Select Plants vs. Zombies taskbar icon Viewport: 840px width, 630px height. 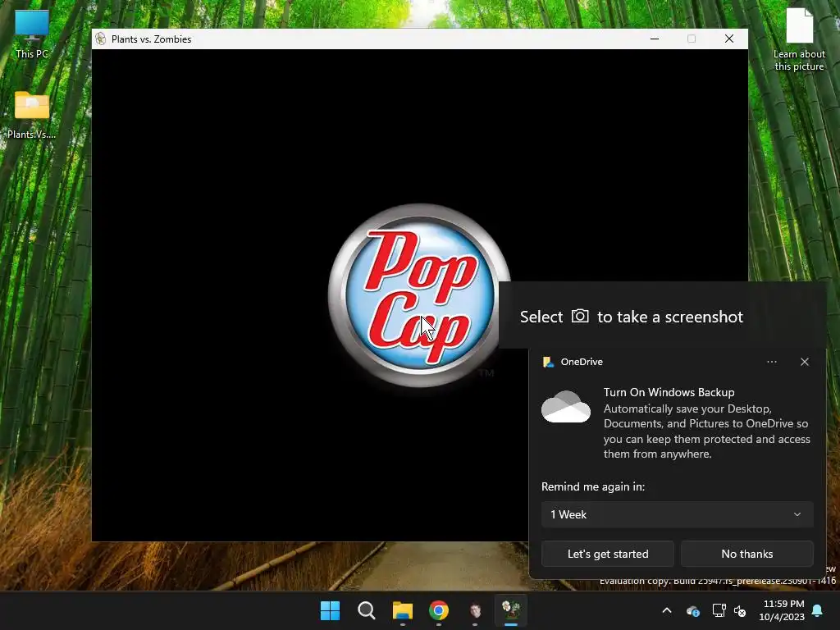pos(511,610)
